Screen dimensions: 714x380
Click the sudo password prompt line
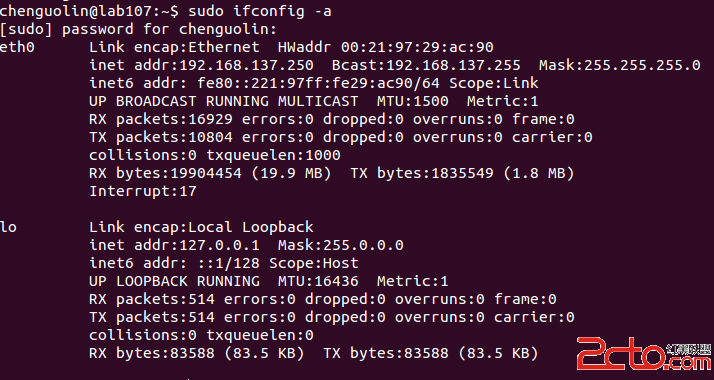[x=138, y=29]
